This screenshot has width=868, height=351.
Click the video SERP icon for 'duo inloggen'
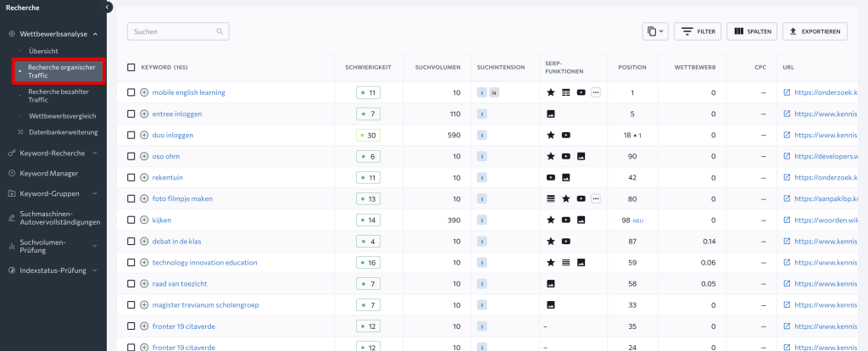click(565, 135)
